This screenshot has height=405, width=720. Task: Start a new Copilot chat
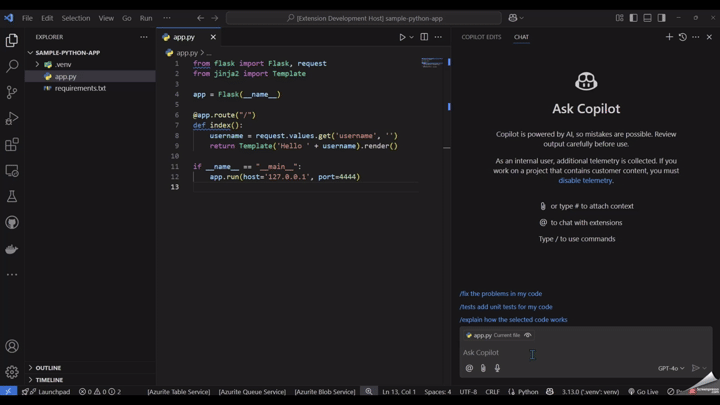pyautogui.click(x=669, y=37)
